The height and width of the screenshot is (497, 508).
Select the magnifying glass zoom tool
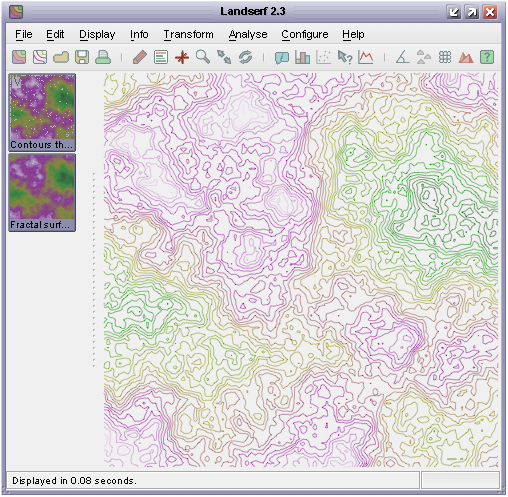[x=203, y=57]
